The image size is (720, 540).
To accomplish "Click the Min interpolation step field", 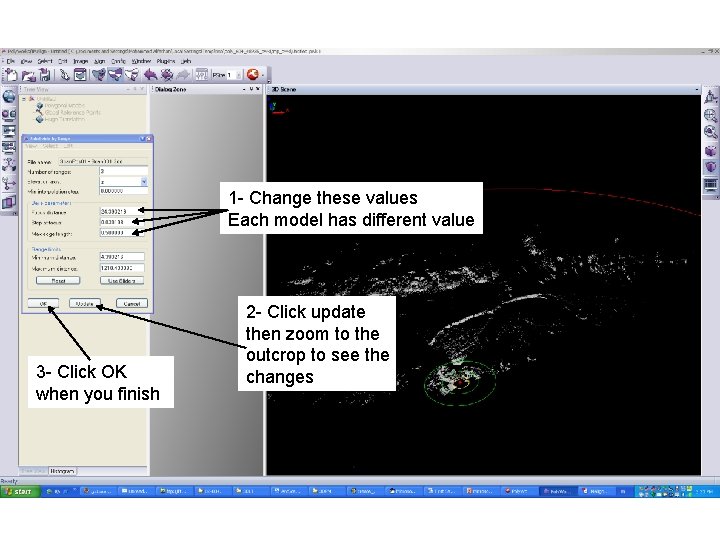I will pos(124,191).
